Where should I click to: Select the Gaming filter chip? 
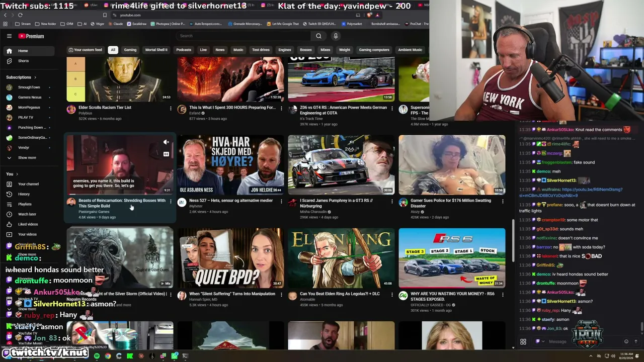pyautogui.click(x=130, y=50)
